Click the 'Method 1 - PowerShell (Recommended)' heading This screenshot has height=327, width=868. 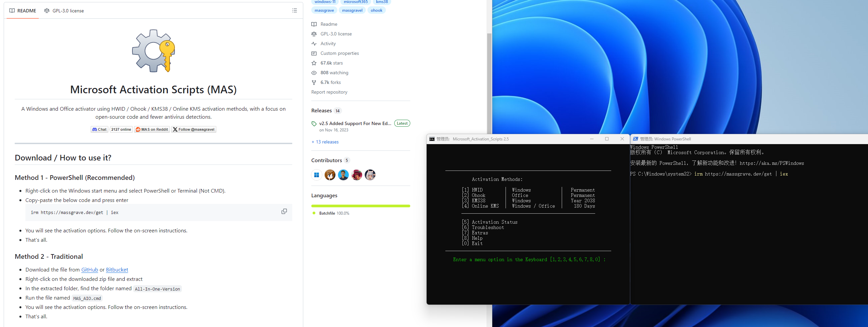pos(75,178)
